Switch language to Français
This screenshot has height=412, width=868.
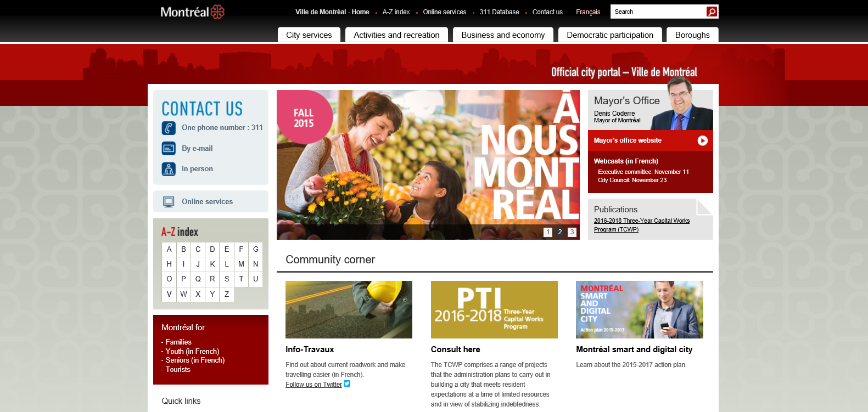tap(588, 12)
